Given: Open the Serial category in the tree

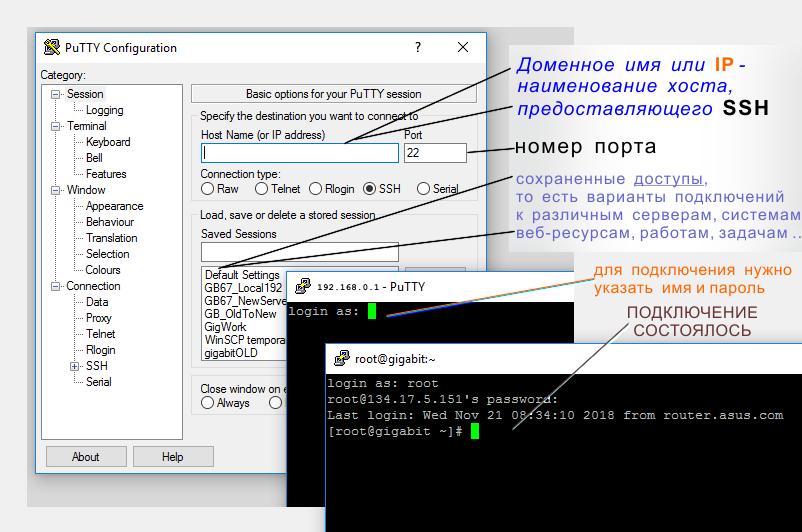Looking at the screenshot, I should 99,382.
